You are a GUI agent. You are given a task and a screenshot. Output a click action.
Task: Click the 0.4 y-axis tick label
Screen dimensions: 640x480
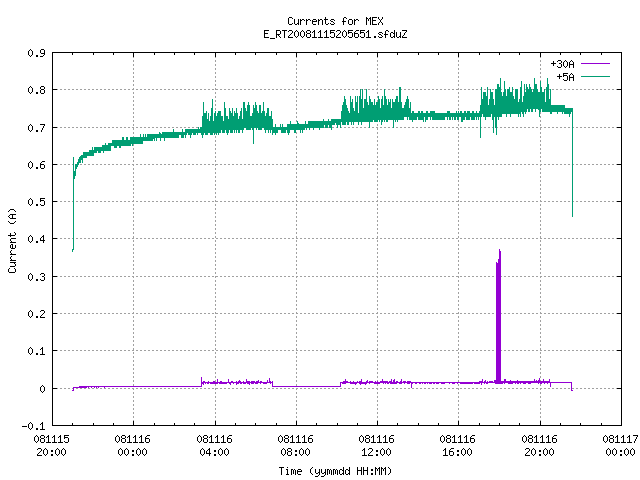point(36,239)
